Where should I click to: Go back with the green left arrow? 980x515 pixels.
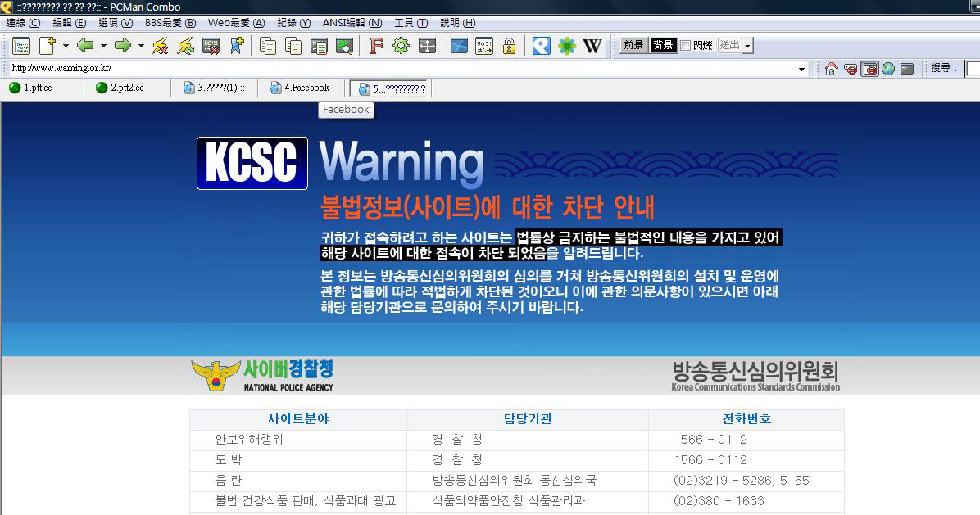point(85,46)
